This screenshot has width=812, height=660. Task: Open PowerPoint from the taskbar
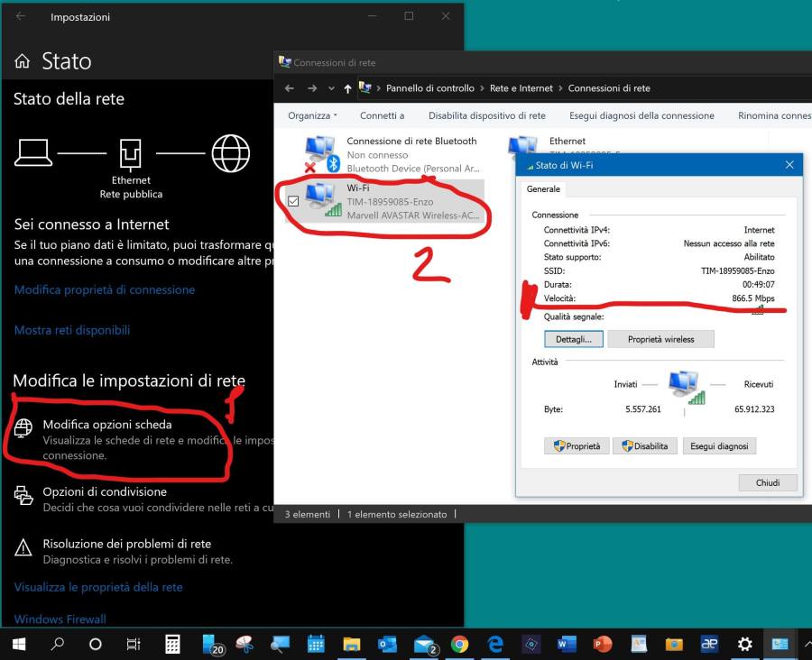[602, 644]
